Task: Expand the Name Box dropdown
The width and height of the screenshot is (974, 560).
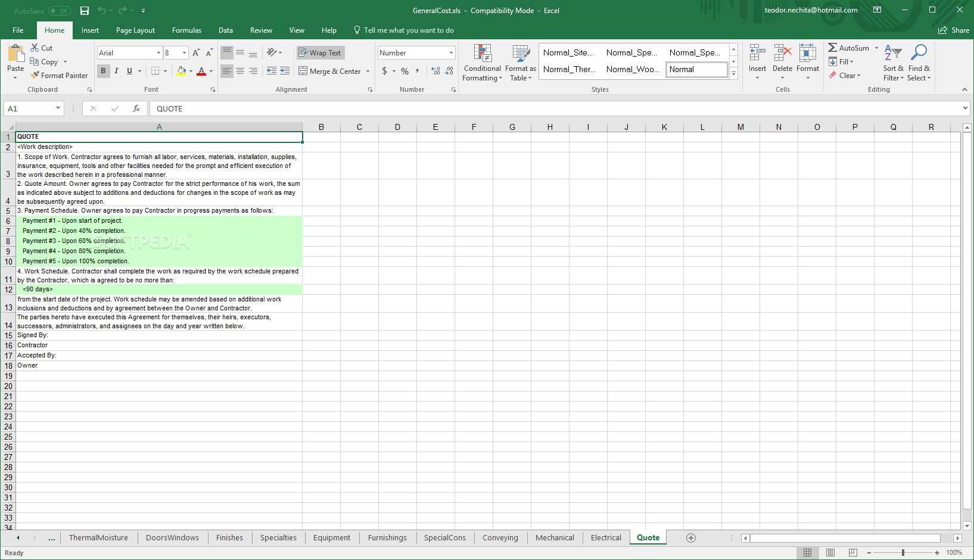Action: tap(58, 108)
